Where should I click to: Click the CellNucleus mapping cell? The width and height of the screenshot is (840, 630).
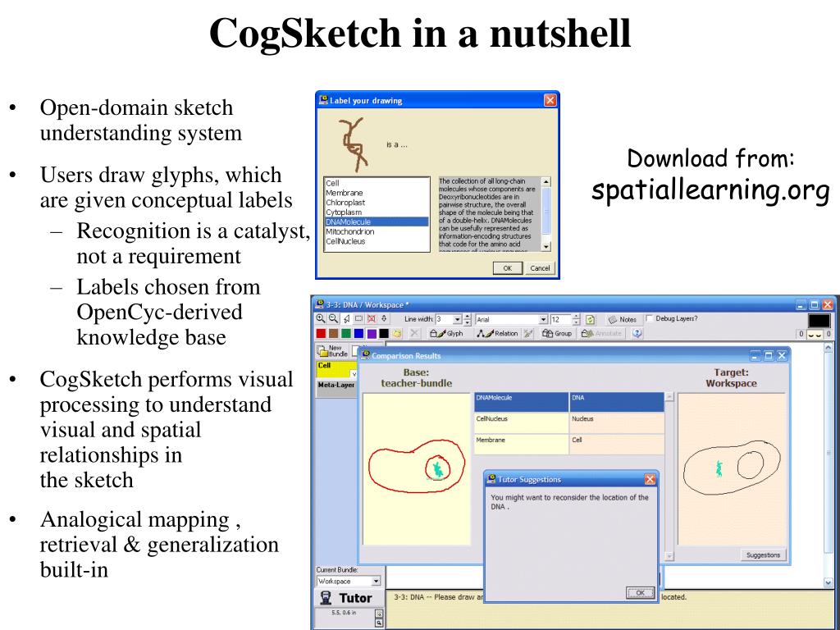521,422
